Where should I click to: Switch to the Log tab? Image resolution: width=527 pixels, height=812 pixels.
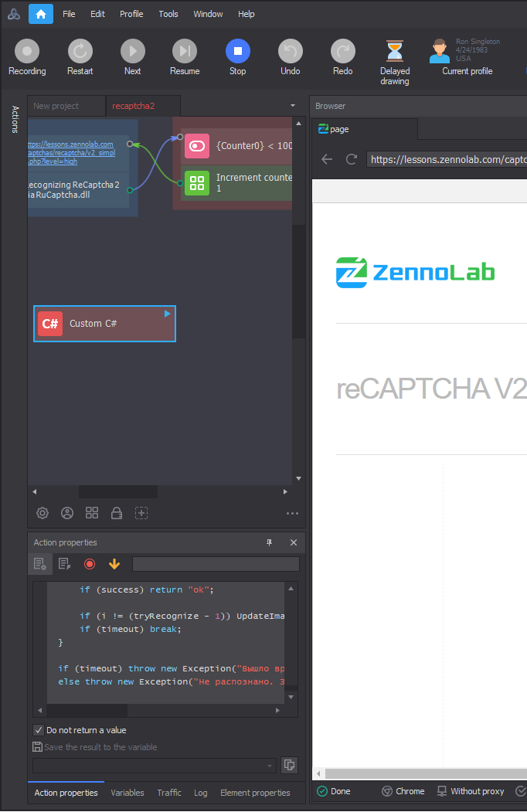201,793
